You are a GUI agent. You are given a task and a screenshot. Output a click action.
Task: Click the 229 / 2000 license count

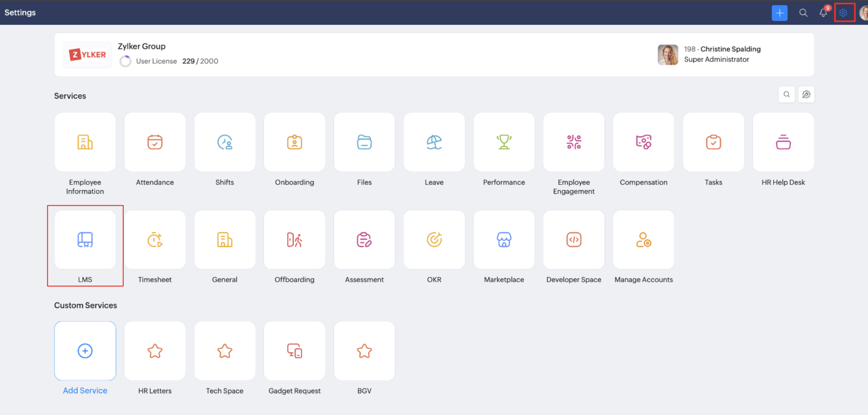(x=200, y=61)
